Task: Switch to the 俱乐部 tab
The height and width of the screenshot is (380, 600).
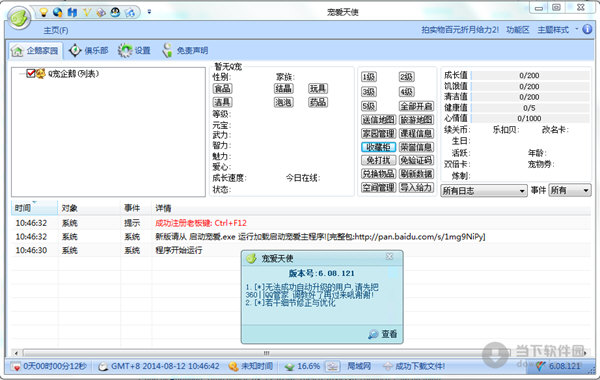Action: point(89,51)
